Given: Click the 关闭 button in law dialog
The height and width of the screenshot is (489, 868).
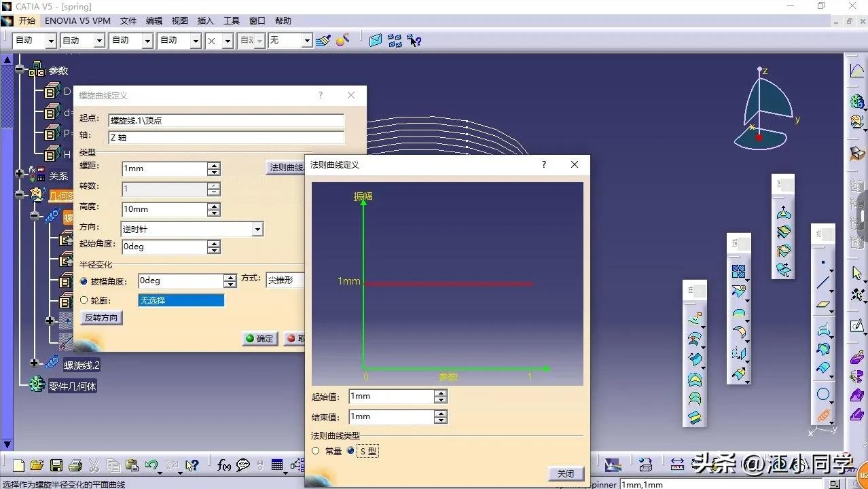Looking at the screenshot, I should coord(565,473).
